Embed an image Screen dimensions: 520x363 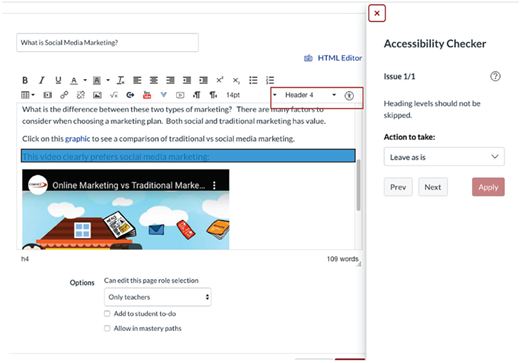point(97,95)
